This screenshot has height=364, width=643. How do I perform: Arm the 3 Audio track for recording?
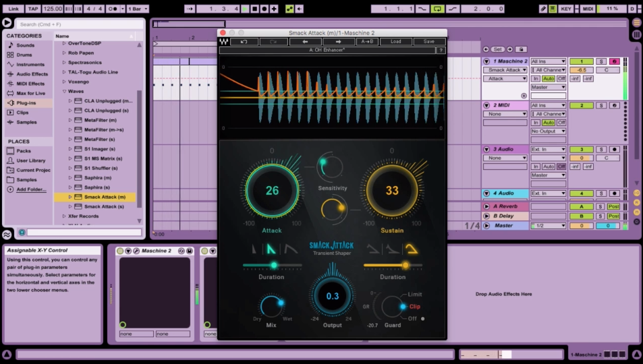(x=614, y=149)
